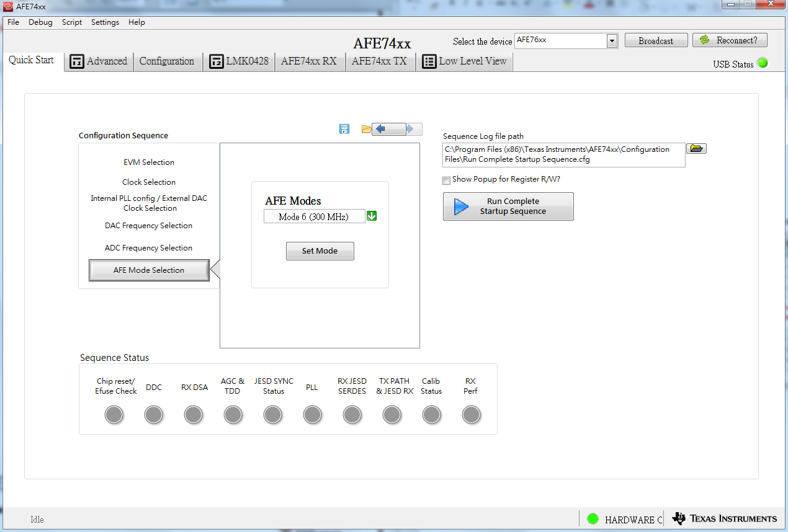788x532 pixels.
Task: Open the Debug menu
Action: (40, 22)
